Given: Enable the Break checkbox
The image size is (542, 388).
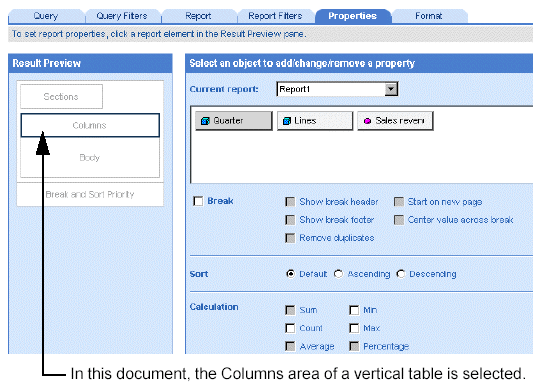Looking at the screenshot, I should click(198, 201).
